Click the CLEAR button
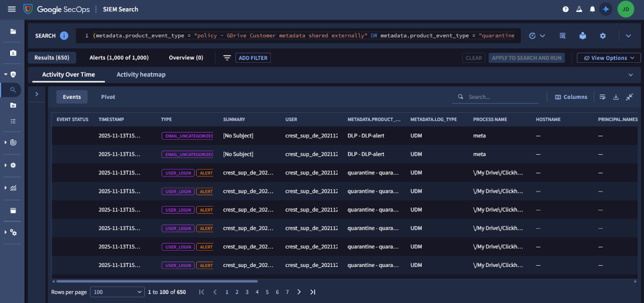Screen dimensions: 644x303 coord(474,58)
